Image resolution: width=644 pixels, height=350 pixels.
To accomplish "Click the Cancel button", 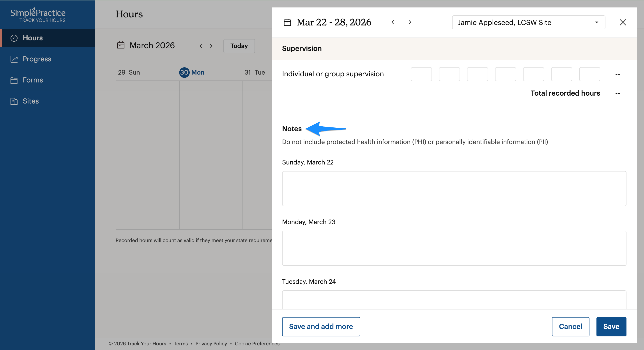I will click(x=570, y=327).
